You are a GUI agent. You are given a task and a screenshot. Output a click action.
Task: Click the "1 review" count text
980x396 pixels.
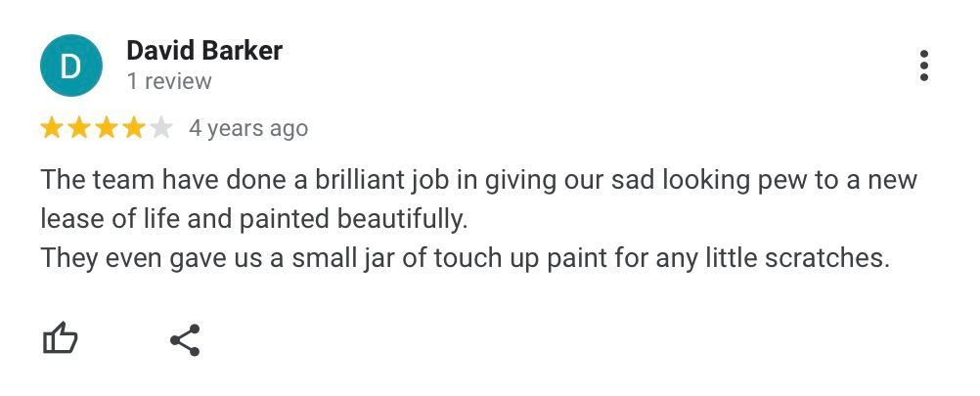(x=169, y=82)
